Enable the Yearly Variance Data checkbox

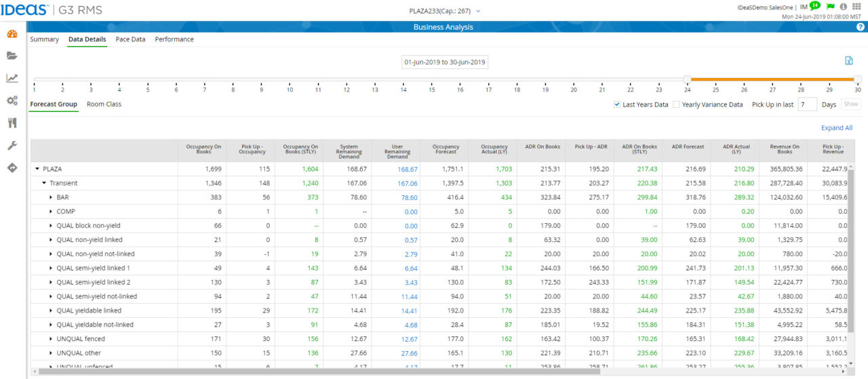pyautogui.click(x=676, y=104)
